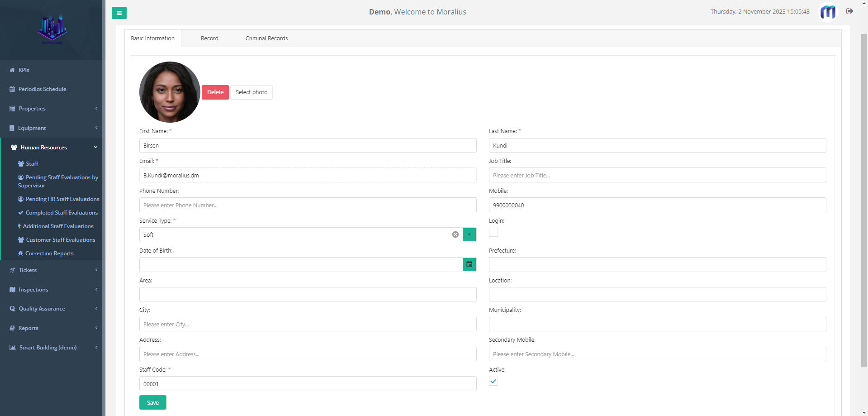868x416 pixels.
Task: Clear the Service Type selection with X icon
Action: [455, 234]
